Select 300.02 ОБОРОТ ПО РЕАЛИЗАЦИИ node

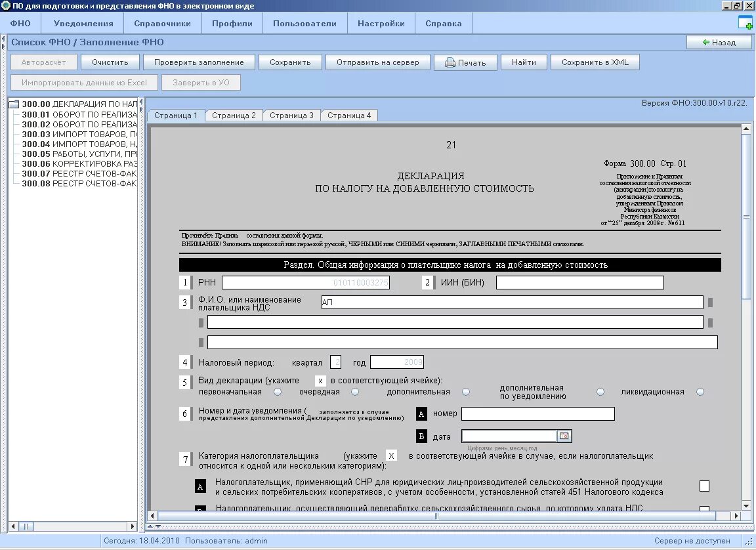click(79, 124)
